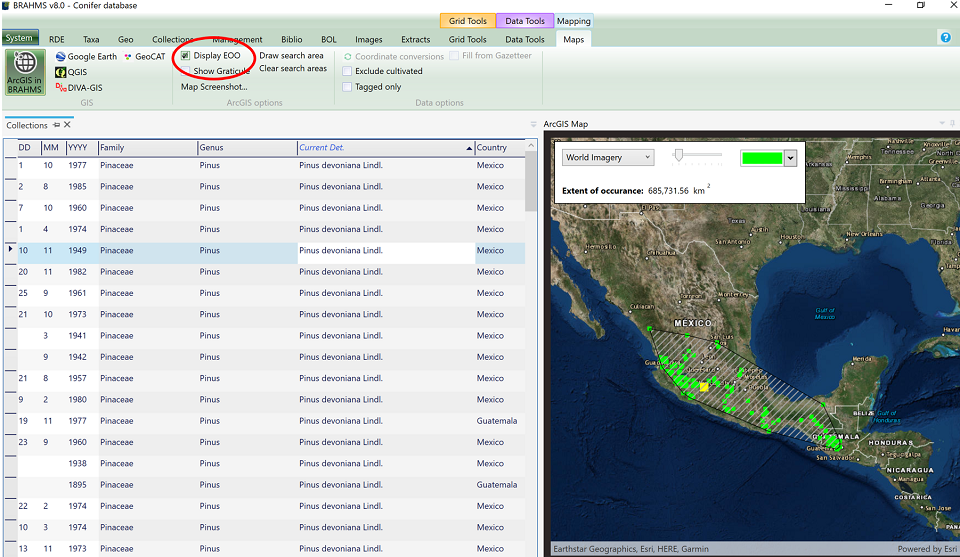The image size is (960, 557).
Task: Click Clear search areas
Action: coord(293,69)
